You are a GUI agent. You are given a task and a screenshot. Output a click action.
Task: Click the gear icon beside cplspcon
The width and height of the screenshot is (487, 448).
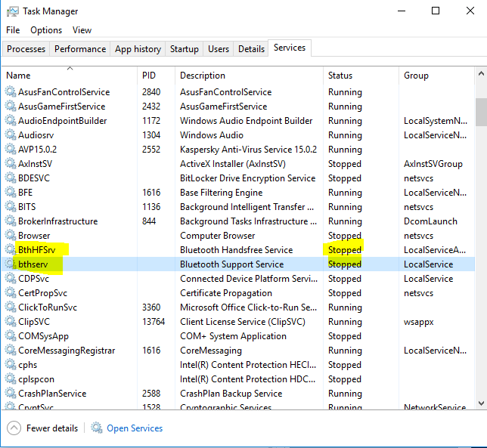coord(11,378)
